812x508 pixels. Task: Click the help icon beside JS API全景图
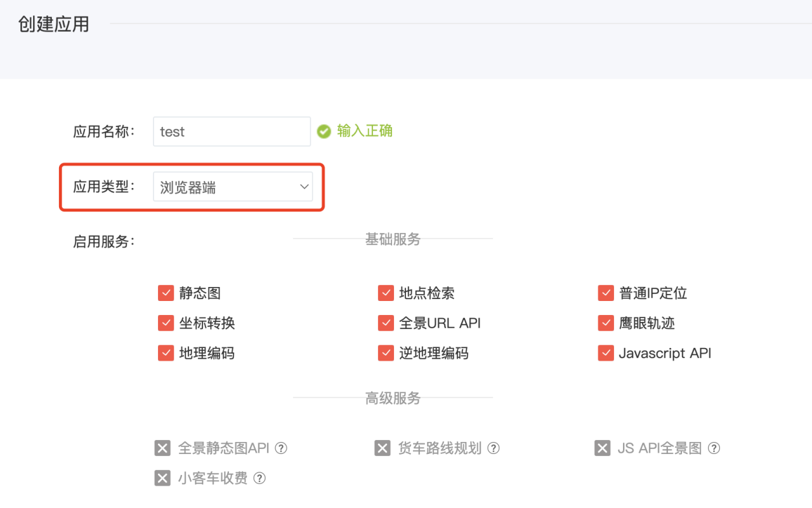pyautogui.click(x=714, y=448)
